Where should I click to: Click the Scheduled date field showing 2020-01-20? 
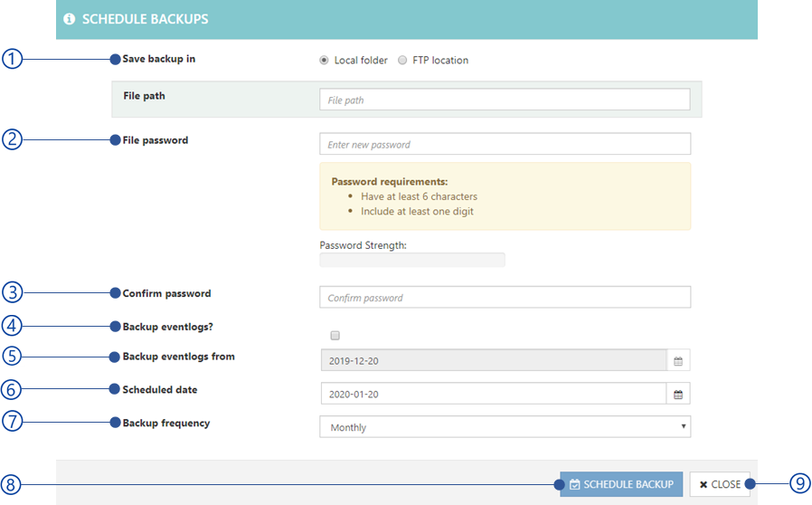494,394
